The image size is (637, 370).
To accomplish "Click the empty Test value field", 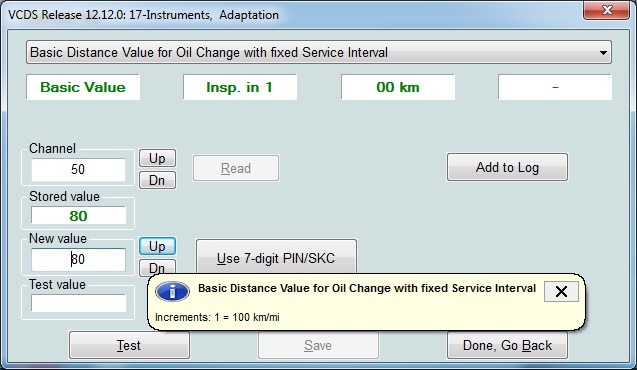I will tap(78, 303).
